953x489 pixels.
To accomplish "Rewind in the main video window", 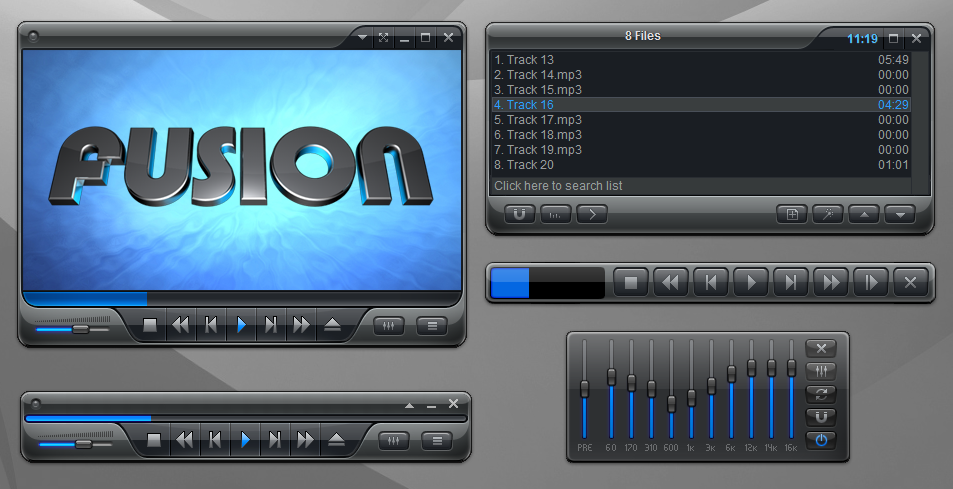I will pyautogui.click(x=181, y=326).
